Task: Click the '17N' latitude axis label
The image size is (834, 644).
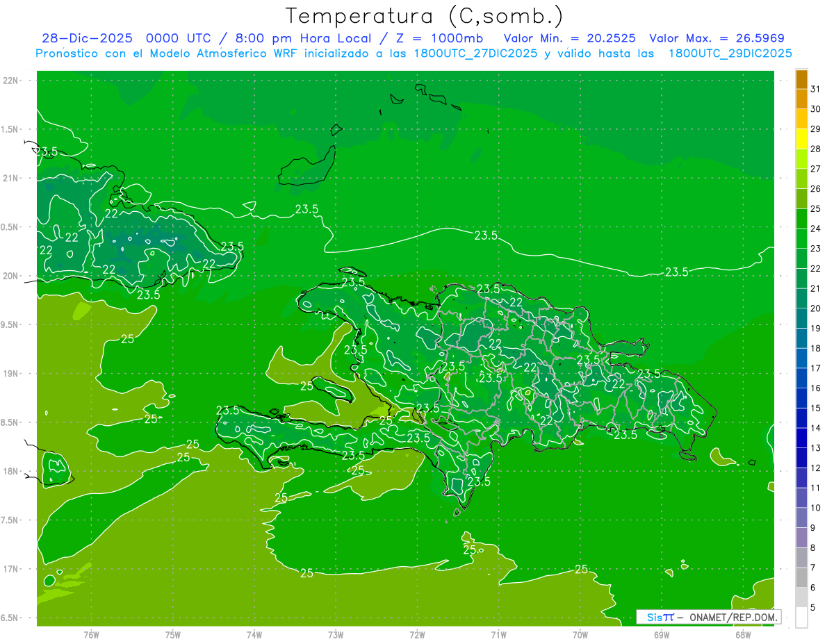Action: 11,569
